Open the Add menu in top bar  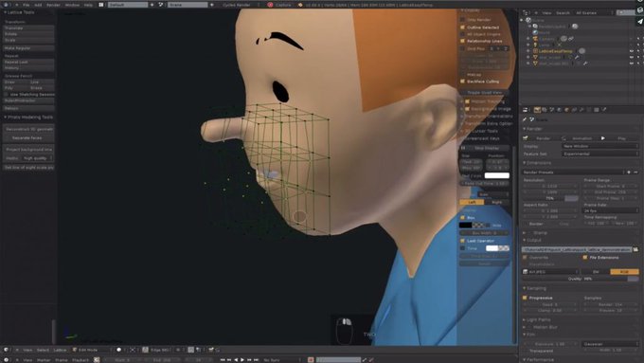pos(38,5)
